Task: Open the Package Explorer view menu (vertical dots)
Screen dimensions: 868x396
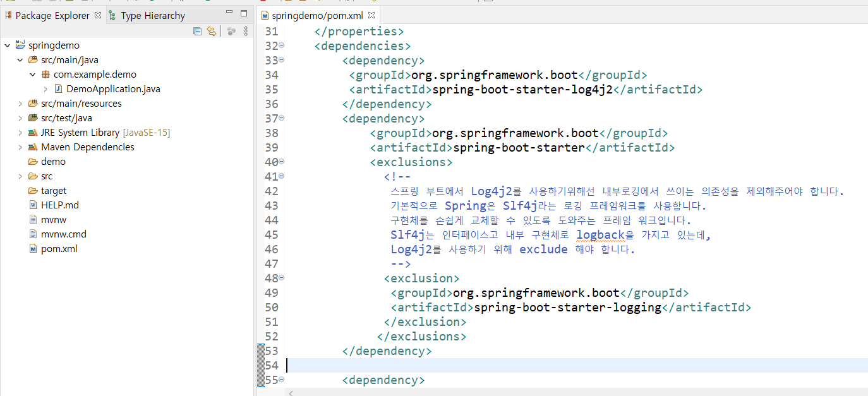Action: 246,31
